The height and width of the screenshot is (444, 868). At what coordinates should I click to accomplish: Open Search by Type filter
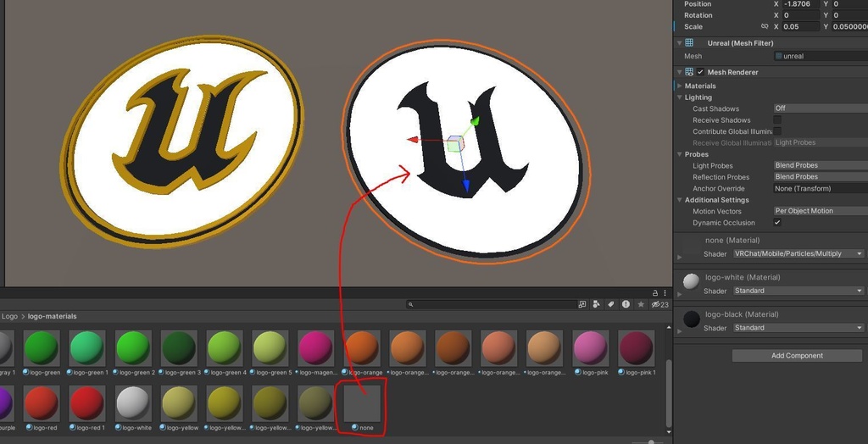coord(597,304)
